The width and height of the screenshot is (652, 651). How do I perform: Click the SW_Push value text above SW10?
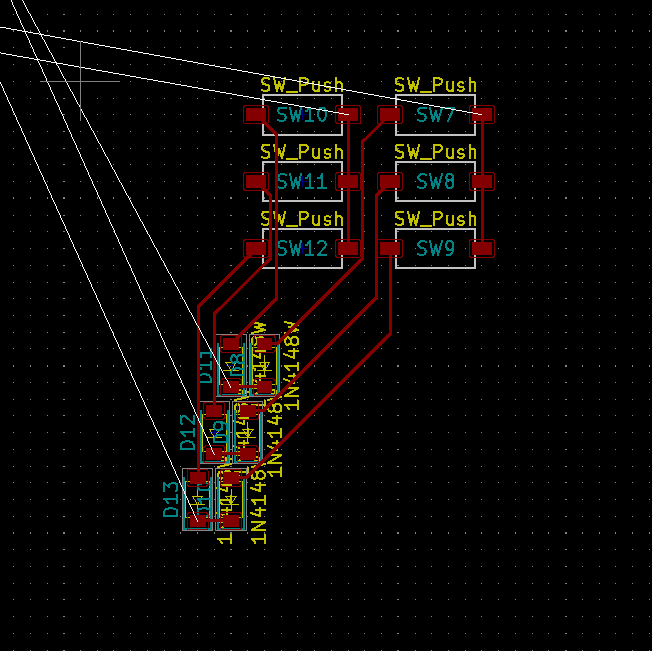(x=302, y=86)
